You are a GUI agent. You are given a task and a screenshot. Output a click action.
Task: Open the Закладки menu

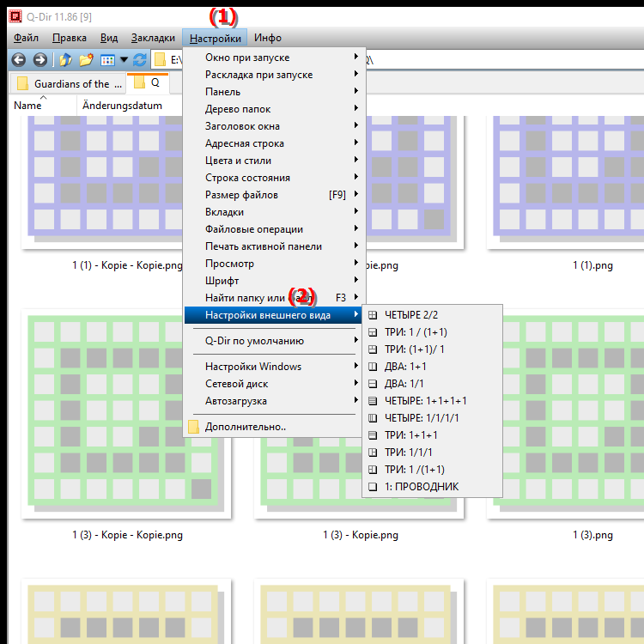click(153, 38)
